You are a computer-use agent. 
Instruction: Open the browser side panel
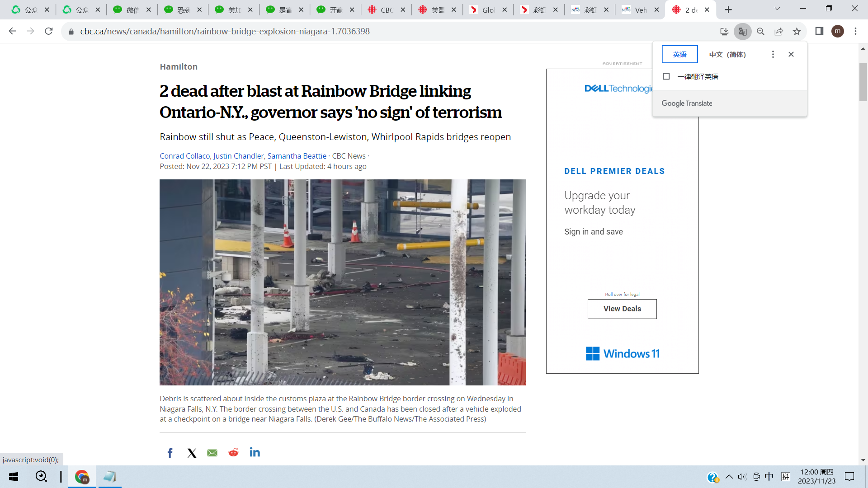click(819, 31)
